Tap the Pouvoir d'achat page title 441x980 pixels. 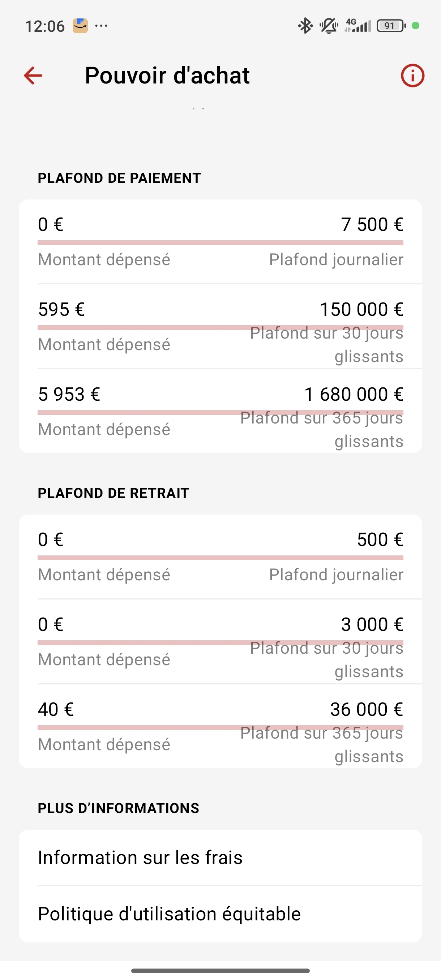167,75
